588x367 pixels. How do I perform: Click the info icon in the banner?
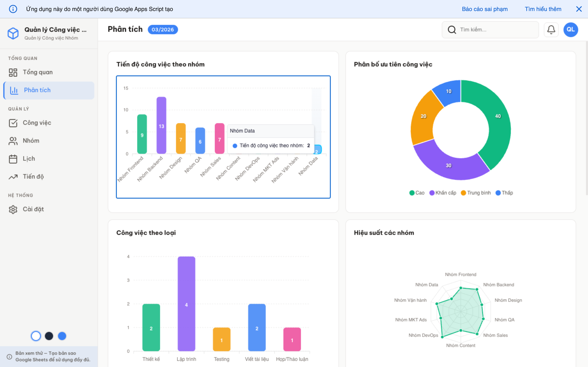coord(13,9)
